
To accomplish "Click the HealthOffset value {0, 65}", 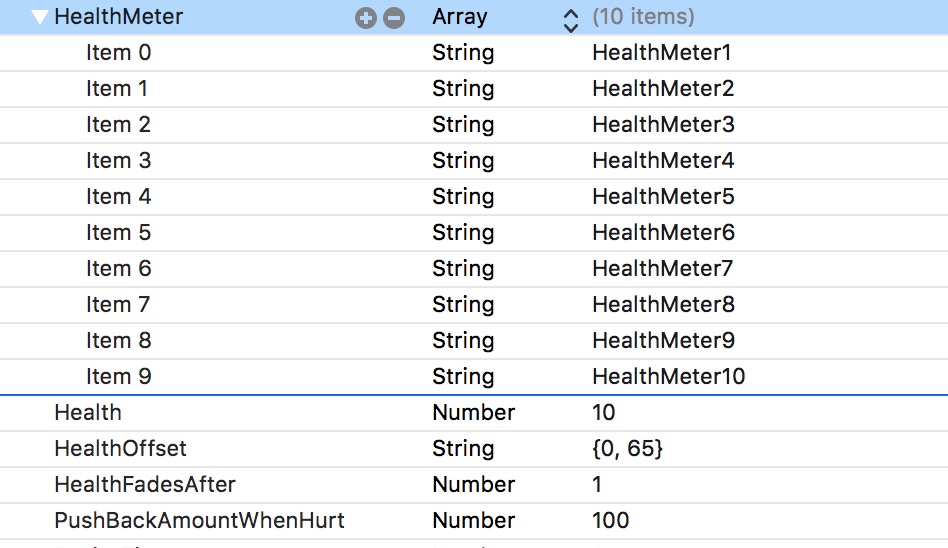I will coord(627,449).
